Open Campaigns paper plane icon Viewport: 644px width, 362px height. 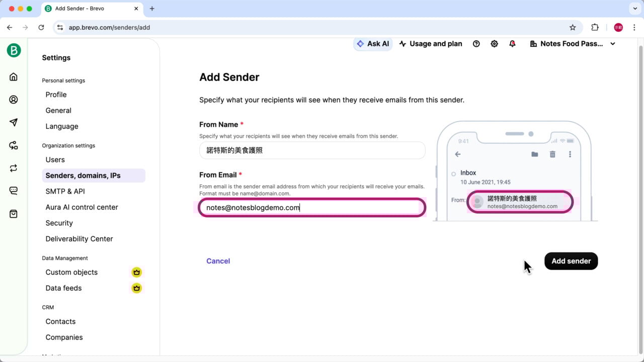[14, 123]
